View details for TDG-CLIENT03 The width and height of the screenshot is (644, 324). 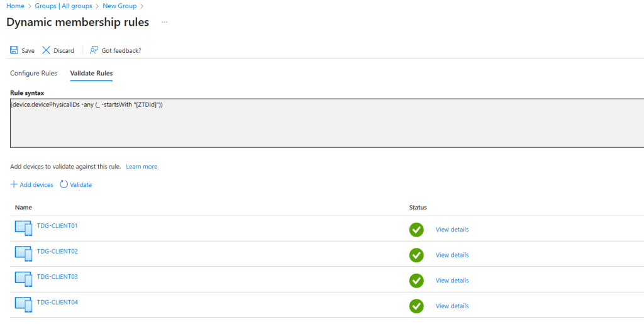[x=452, y=281]
